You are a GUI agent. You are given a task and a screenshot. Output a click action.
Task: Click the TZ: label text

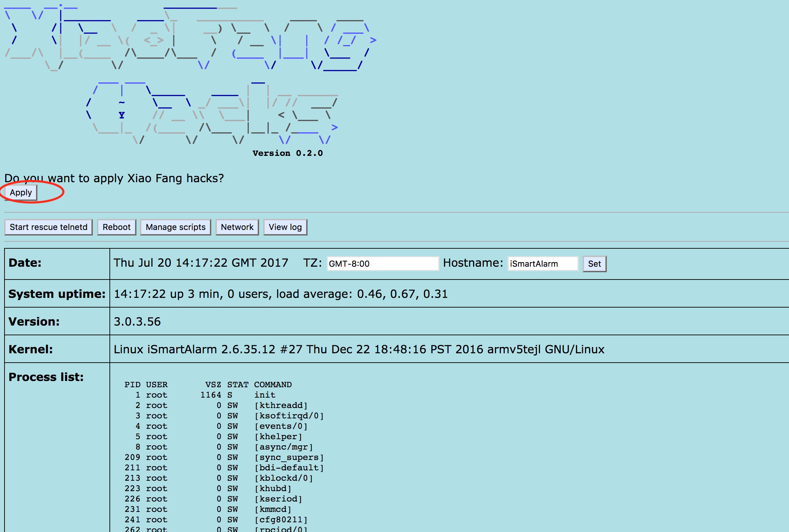pos(312,263)
